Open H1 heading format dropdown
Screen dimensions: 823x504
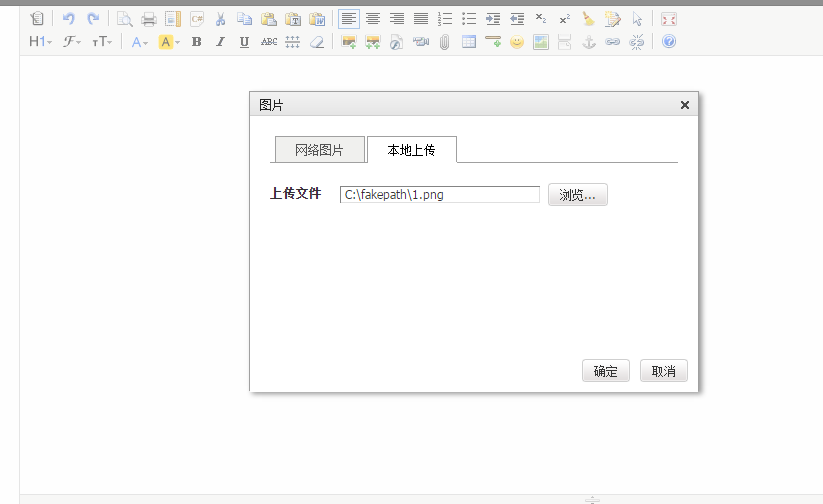pos(40,41)
